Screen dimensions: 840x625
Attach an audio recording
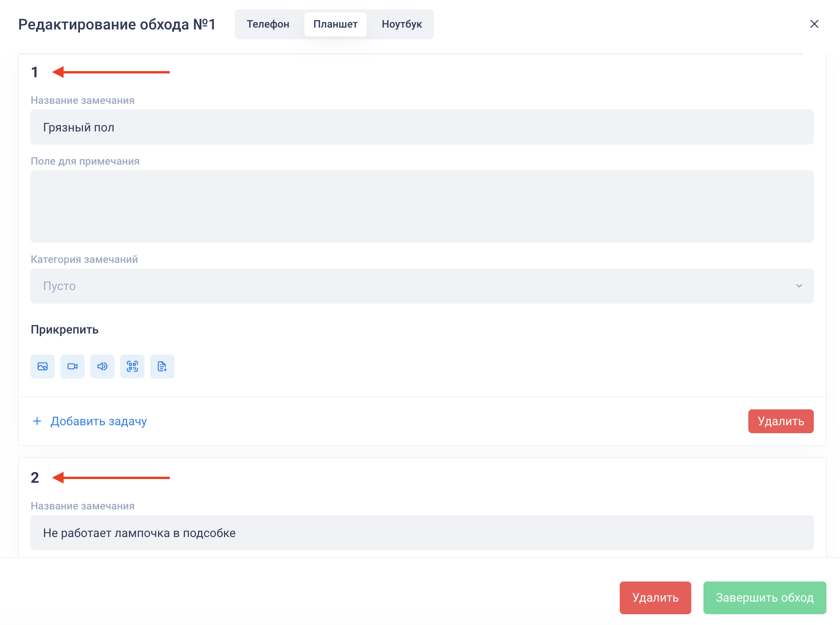102,366
